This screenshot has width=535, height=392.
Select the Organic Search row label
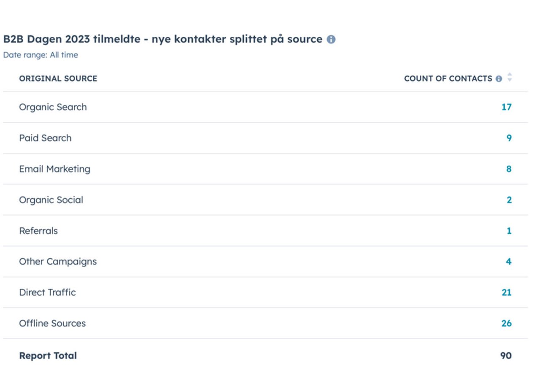tap(53, 107)
